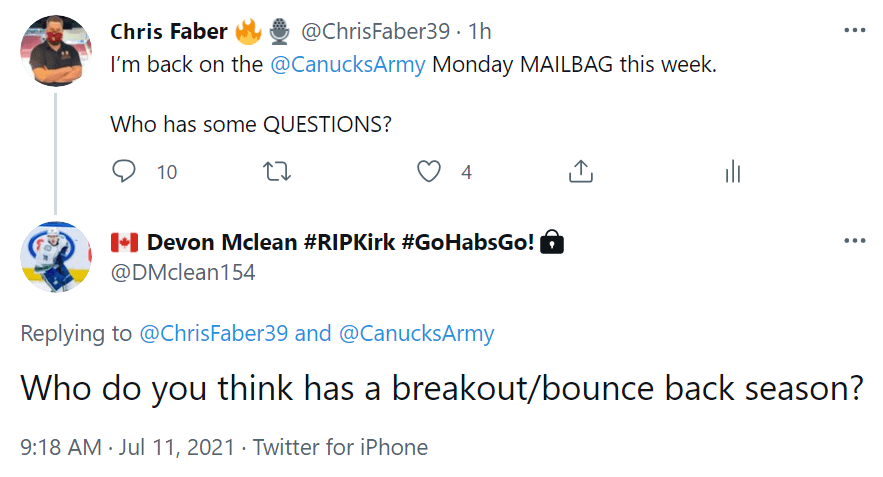This screenshot has height=477, width=883.
Task: Click the reply text about breakout season
Action: [x=441, y=388]
